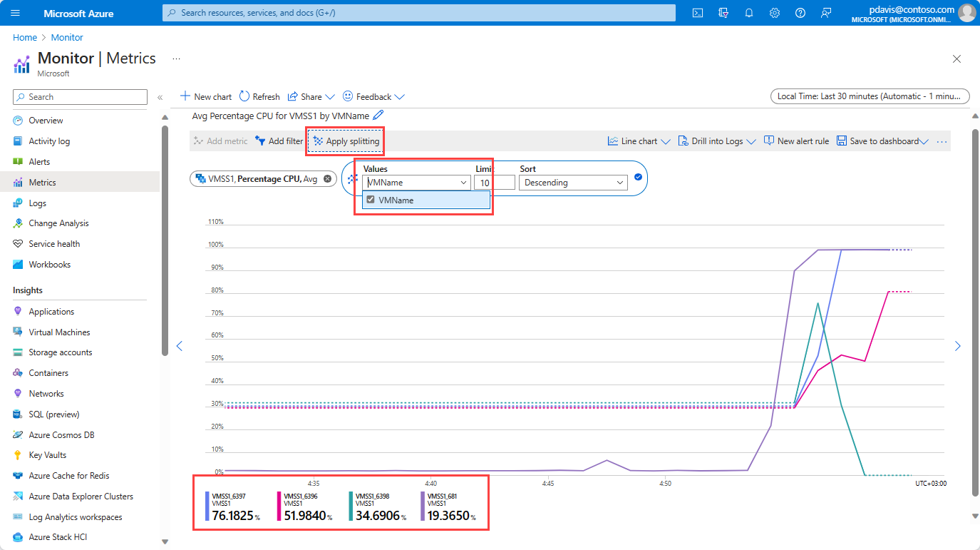Image resolution: width=980 pixels, height=550 pixels.
Task: Collapse the left navigation pane
Action: 160,97
